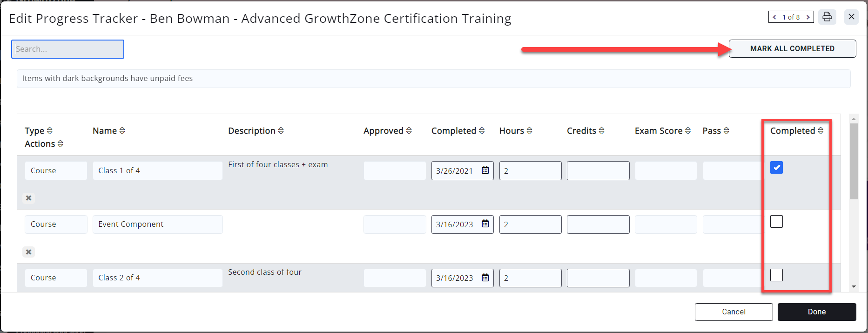The image size is (868, 333).
Task: Open calendar picker for Class 2 of 4 date
Action: [x=485, y=278]
